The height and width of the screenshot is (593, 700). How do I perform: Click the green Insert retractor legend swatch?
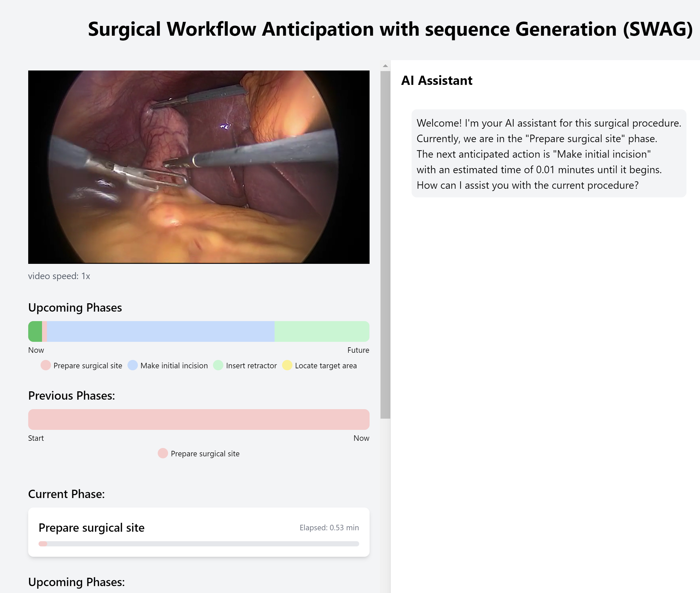coord(218,365)
